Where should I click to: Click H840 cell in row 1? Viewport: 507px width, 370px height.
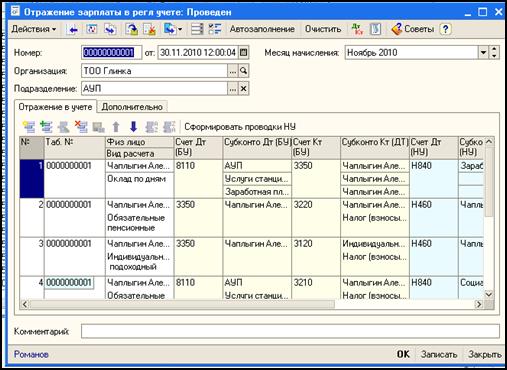point(434,179)
